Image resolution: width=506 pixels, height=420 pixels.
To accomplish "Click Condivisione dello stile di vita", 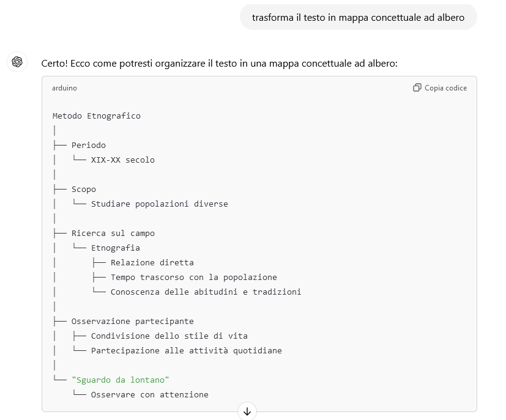I will (169, 336).
